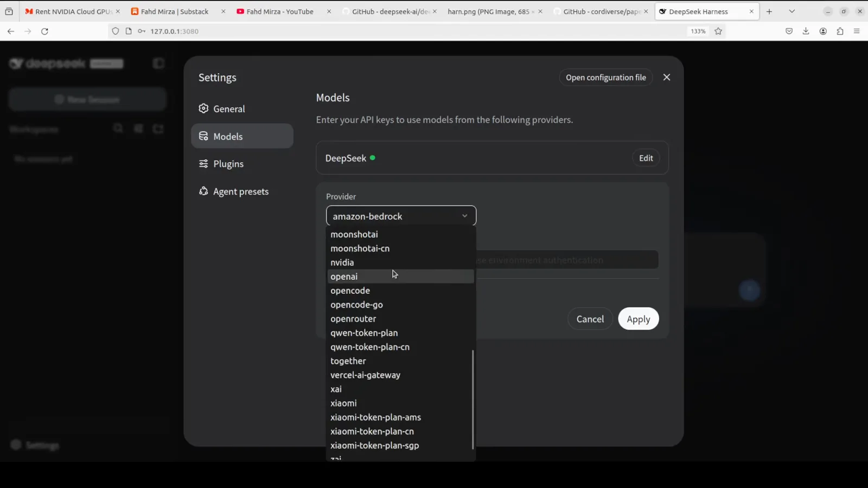The width and height of the screenshot is (868, 488).
Task: Open the Agent presets section
Action: [242, 191]
